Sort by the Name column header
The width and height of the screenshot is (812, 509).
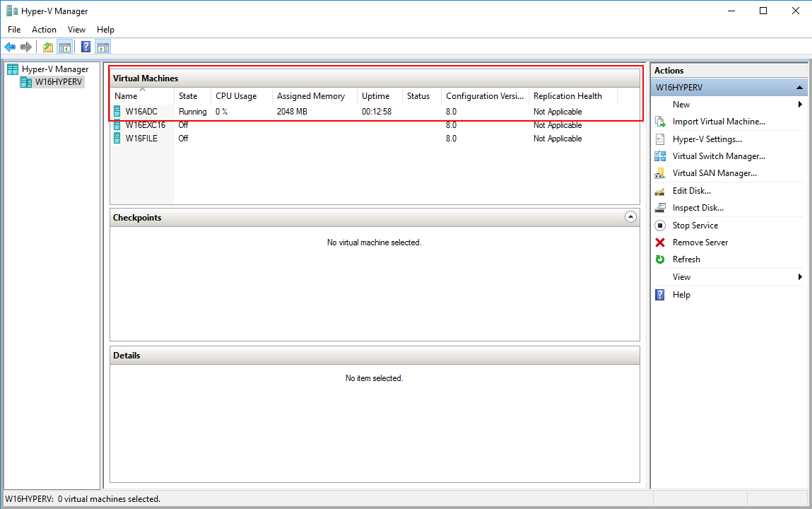(143, 96)
